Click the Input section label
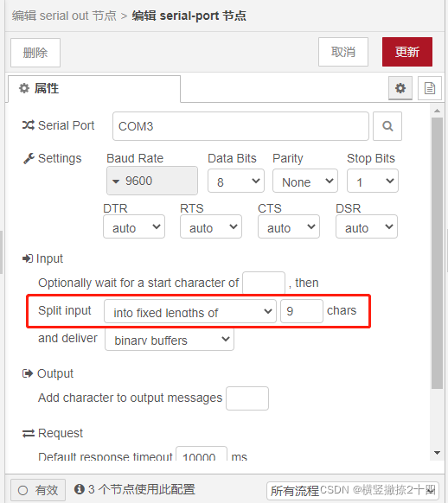448x503 pixels. tap(42, 258)
